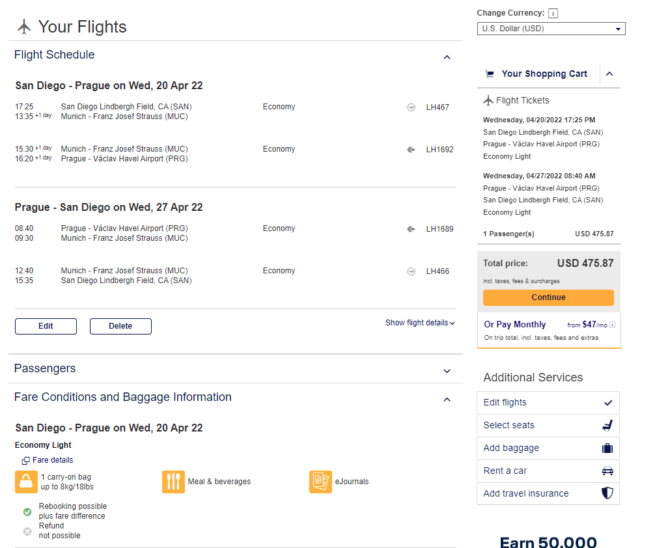Expand the Passengers section
The image size is (670, 548).
click(447, 371)
